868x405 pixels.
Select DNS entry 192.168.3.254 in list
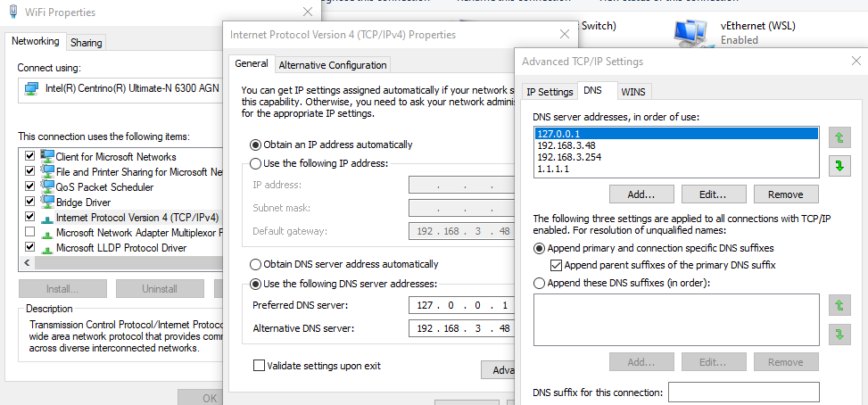676,157
